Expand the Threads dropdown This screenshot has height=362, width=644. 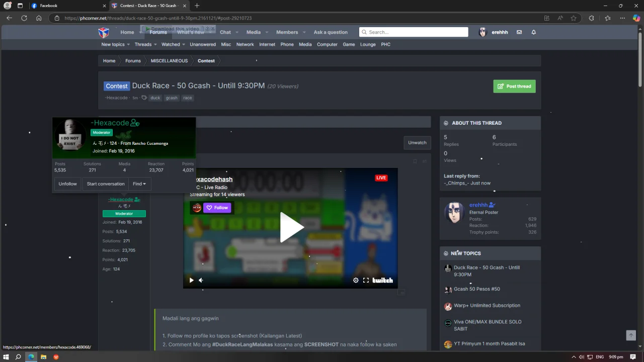pos(155,45)
